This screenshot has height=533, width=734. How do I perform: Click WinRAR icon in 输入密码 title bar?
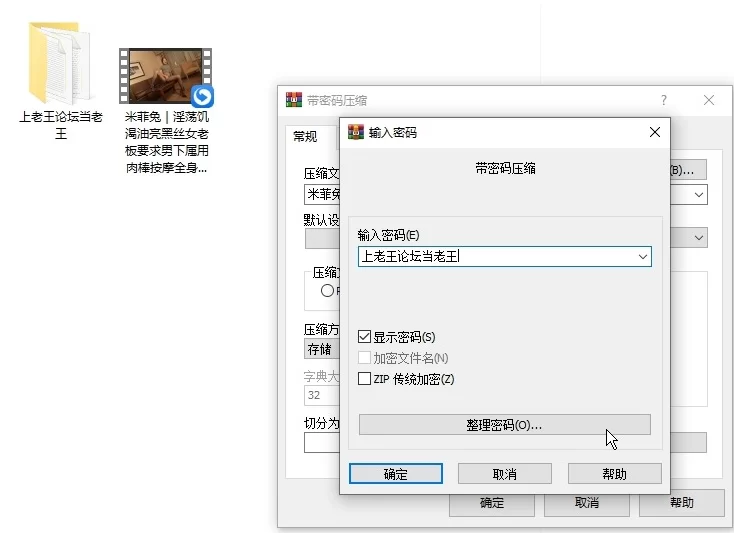(x=355, y=132)
